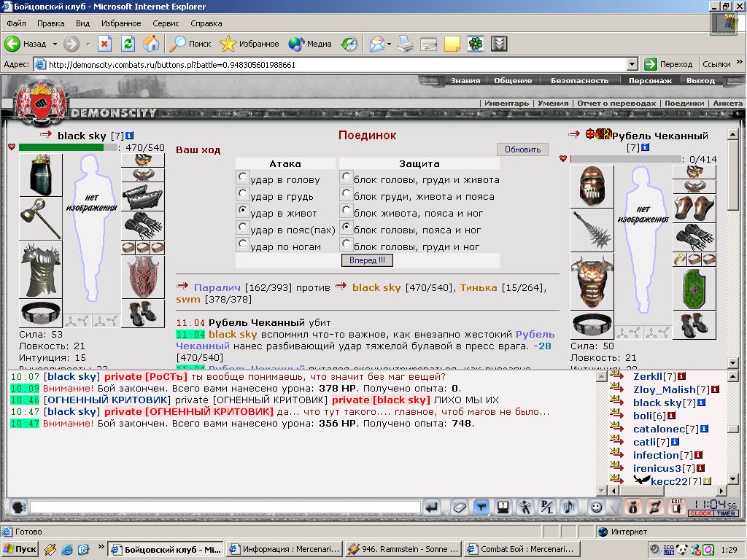Select удар в живот attack
747x560 pixels.
click(x=242, y=210)
